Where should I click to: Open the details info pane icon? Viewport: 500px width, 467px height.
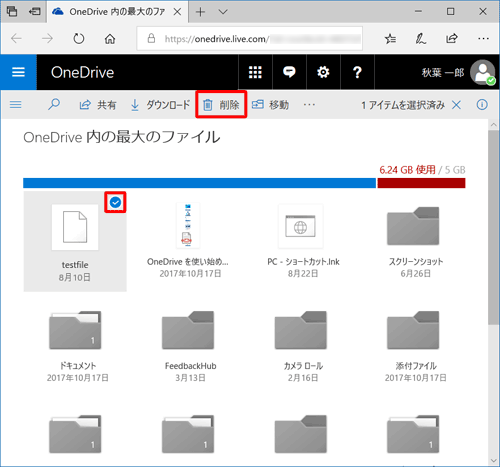(482, 105)
